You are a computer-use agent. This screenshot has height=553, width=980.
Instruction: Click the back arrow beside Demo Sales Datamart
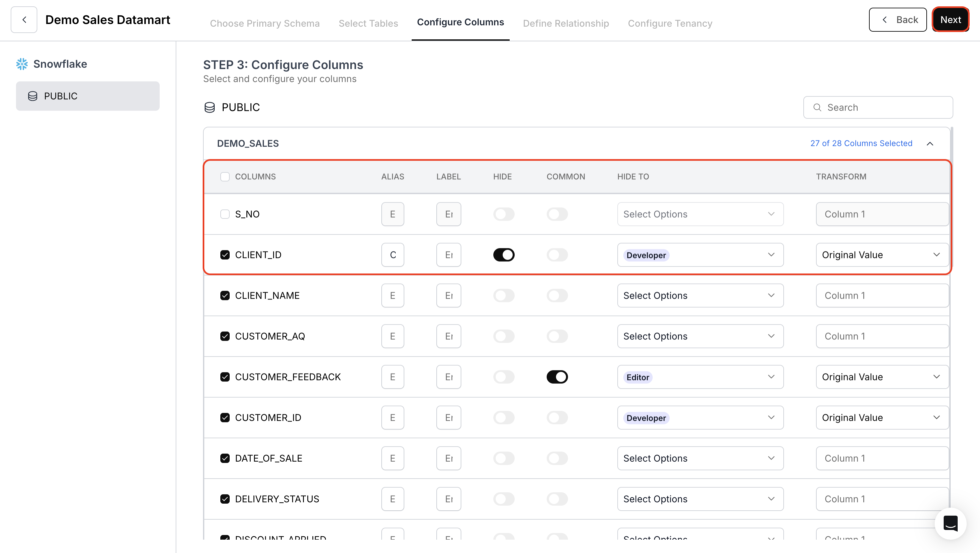point(24,19)
